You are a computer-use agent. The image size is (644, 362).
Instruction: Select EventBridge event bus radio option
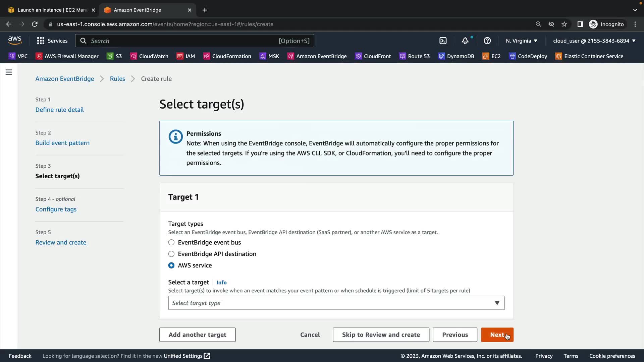(x=171, y=242)
